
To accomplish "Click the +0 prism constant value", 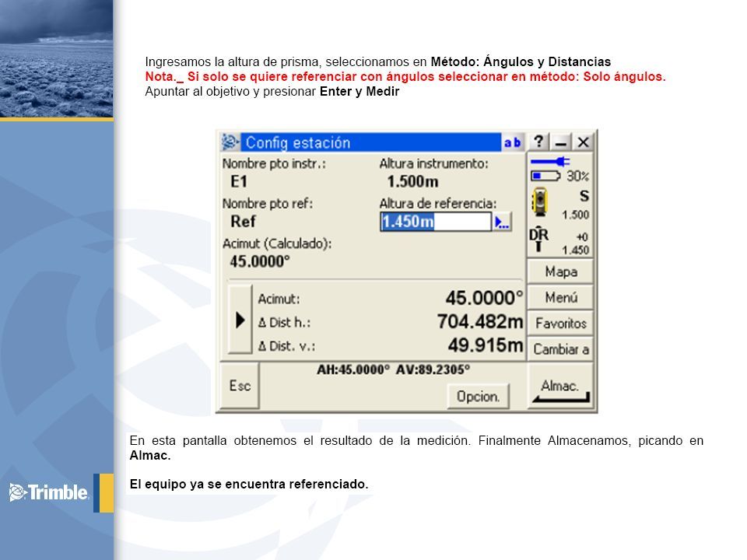I will point(582,236).
